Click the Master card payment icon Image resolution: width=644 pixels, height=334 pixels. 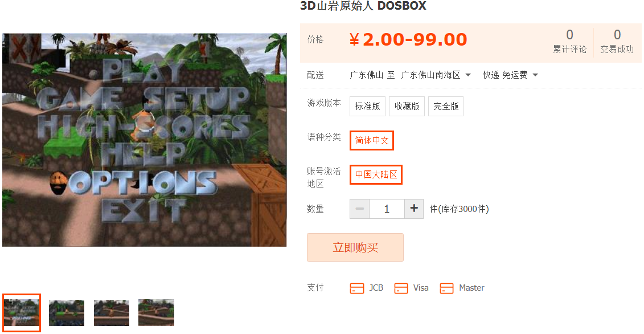(446, 288)
